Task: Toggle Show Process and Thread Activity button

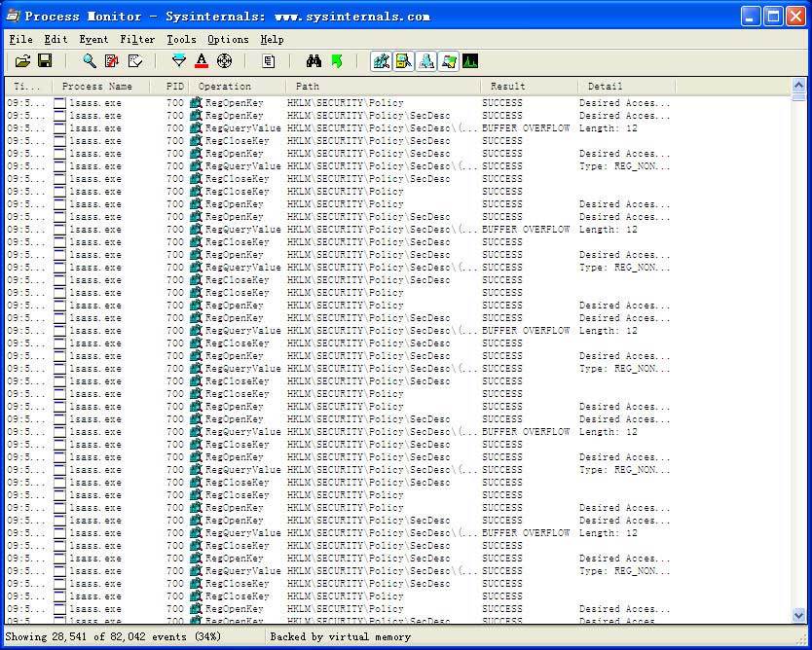Action: pos(449,61)
